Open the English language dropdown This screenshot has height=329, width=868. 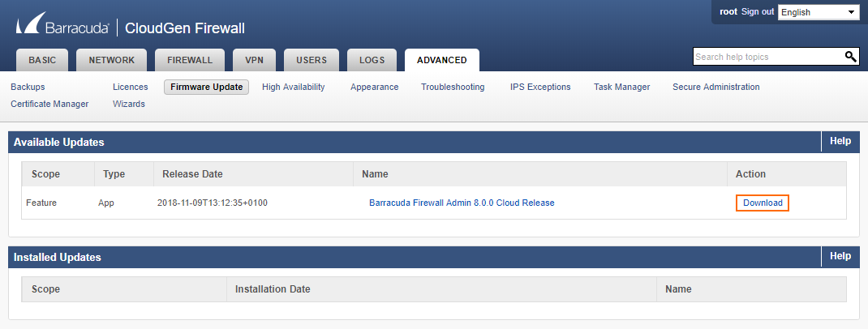819,12
